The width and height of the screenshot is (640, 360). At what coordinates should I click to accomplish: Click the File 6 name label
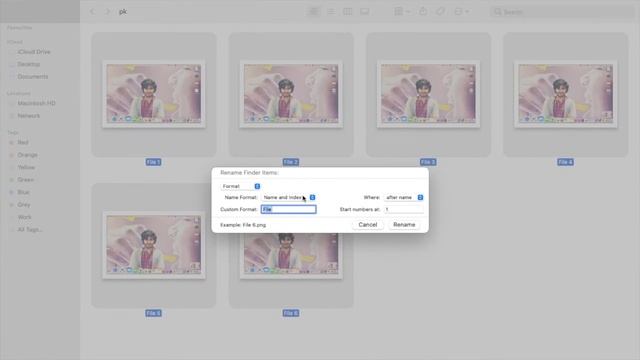(x=291, y=313)
